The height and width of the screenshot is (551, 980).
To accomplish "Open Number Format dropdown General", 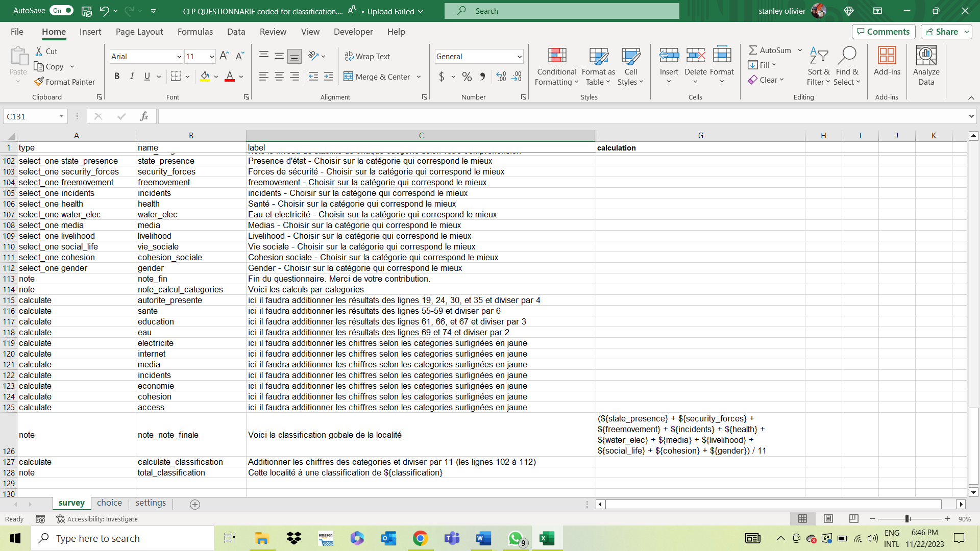I will [x=520, y=57].
